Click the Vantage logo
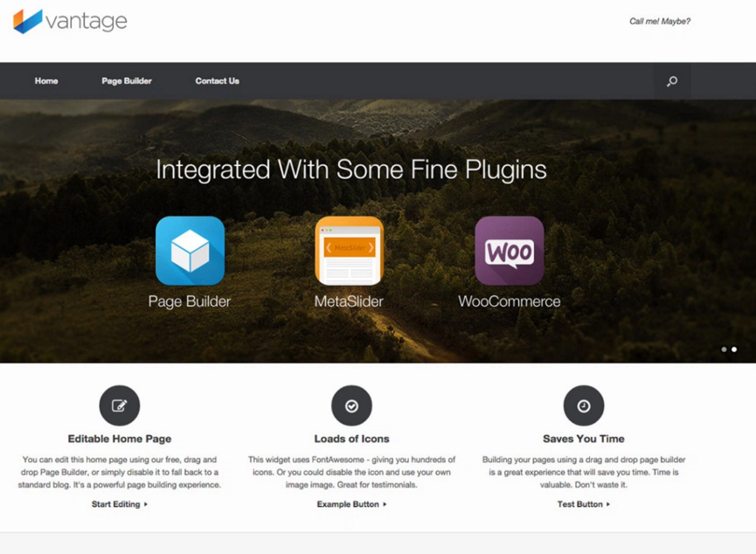This screenshot has width=756, height=554. click(x=71, y=21)
